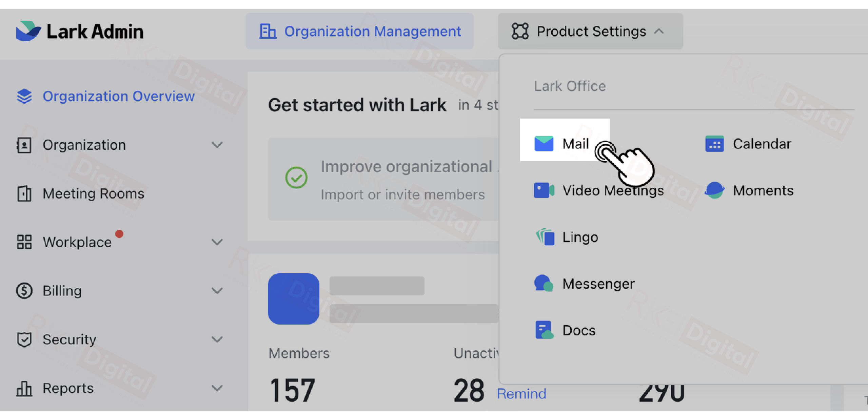Viewport: 868px width, 414px height.
Task: Open the Billing section
Action: coord(62,290)
